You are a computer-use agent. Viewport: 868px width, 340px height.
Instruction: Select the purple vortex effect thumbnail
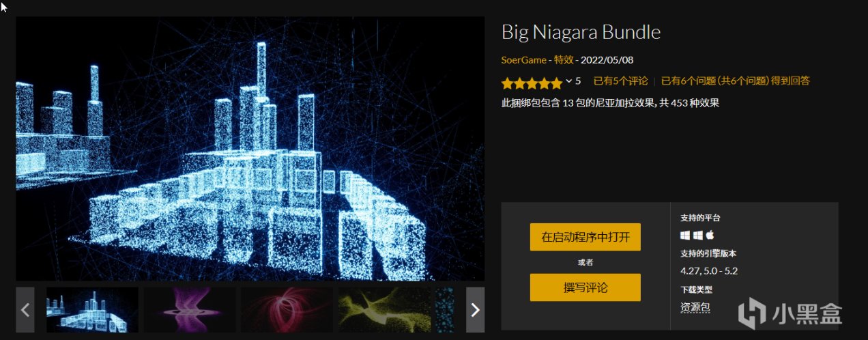click(x=190, y=309)
